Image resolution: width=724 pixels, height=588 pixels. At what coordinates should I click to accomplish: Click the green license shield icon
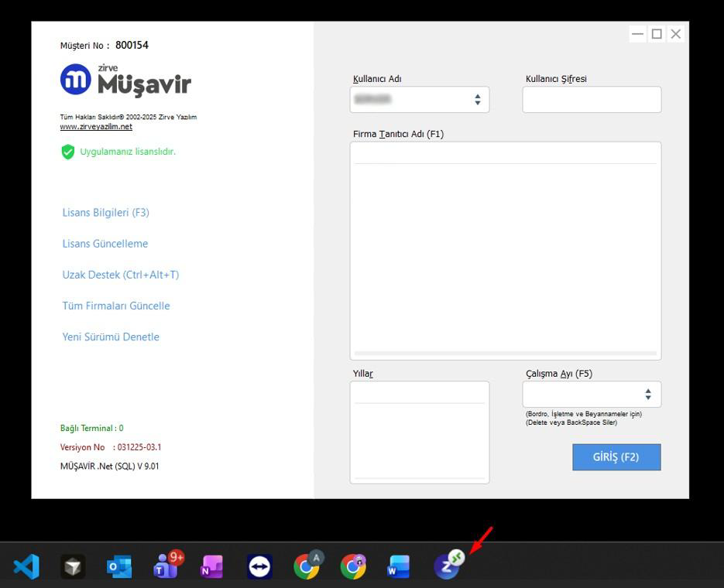(x=68, y=152)
